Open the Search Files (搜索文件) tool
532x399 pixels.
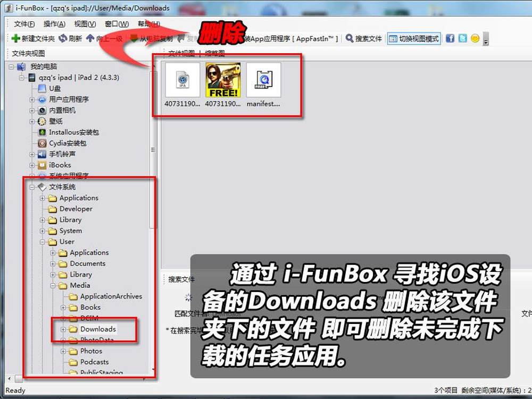pyautogui.click(x=364, y=39)
